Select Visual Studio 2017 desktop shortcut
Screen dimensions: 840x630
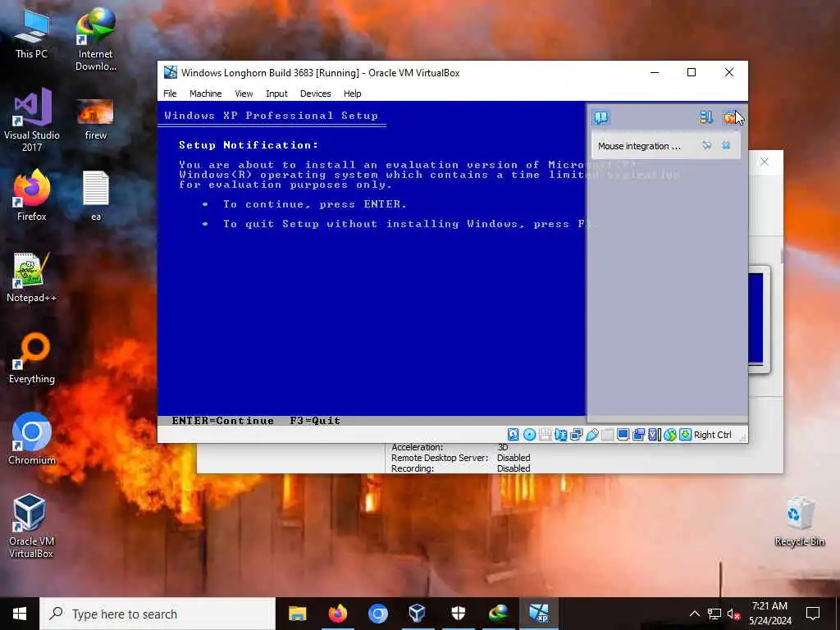[x=32, y=120]
